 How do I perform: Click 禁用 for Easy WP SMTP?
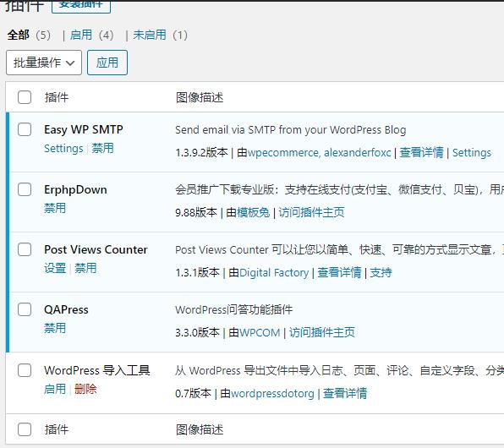pos(102,148)
